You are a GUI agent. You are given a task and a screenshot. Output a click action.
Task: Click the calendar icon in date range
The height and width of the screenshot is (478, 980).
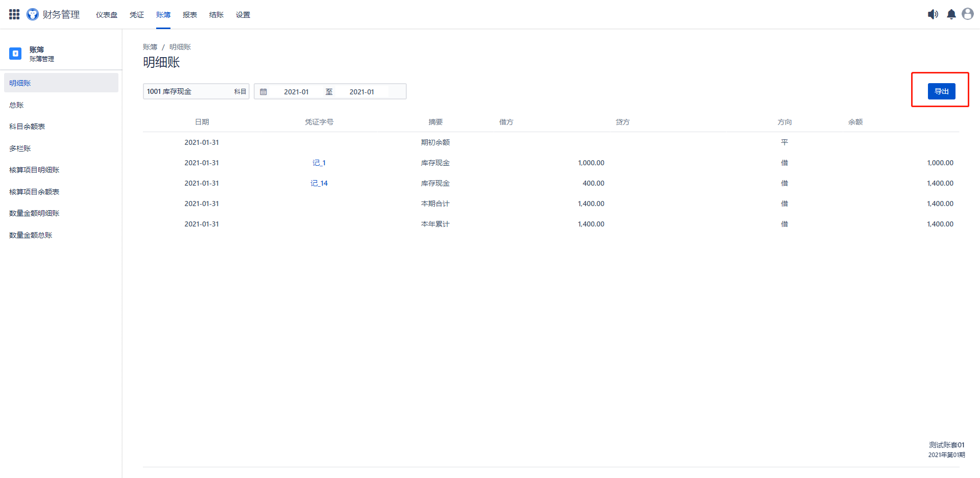click(263, 92)
